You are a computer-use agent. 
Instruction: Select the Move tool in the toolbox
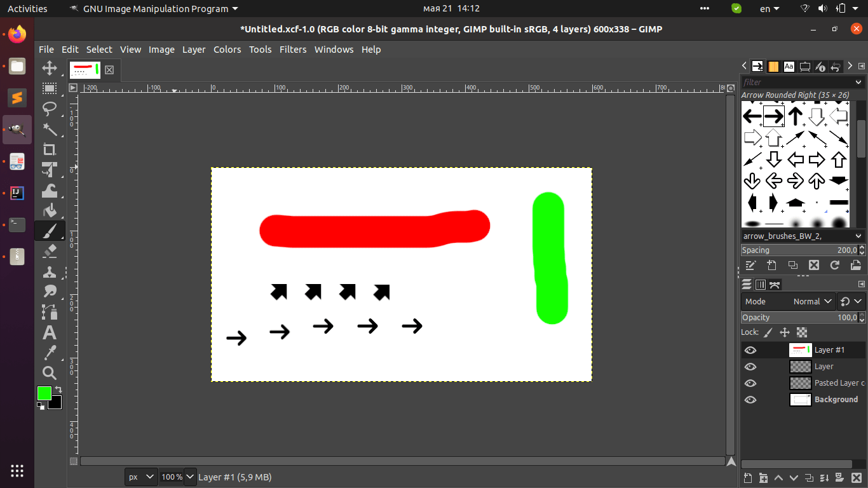tap(50, 68)
